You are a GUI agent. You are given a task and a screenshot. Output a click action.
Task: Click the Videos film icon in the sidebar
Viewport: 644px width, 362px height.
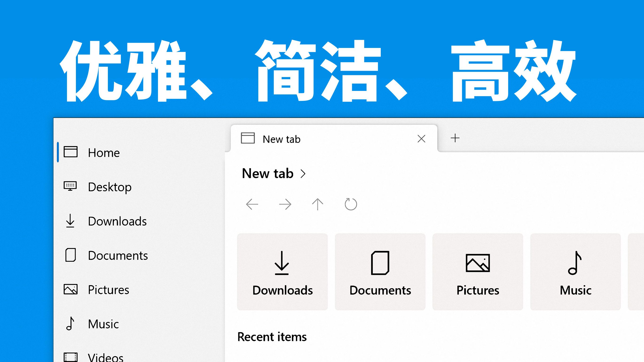71,357
